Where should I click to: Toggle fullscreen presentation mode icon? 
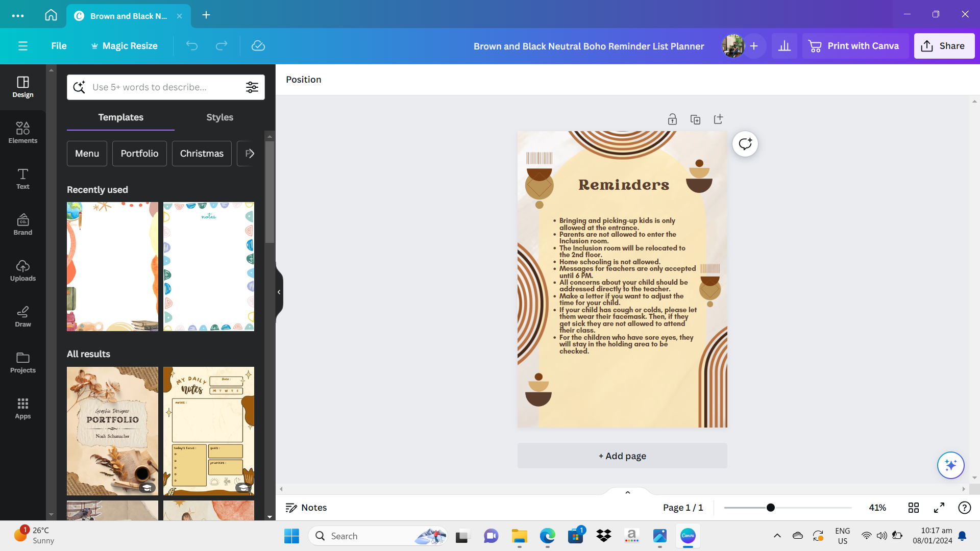click(939, 508)
